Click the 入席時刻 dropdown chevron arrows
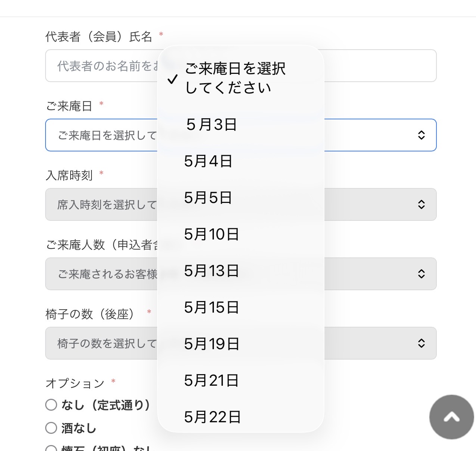Screen dimensions: 476x451 [421, 204]
